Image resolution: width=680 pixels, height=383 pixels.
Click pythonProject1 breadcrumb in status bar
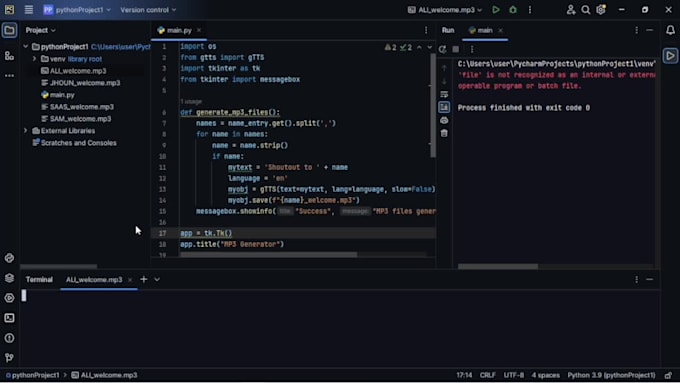pyautogui.click(x=33, y=375)
